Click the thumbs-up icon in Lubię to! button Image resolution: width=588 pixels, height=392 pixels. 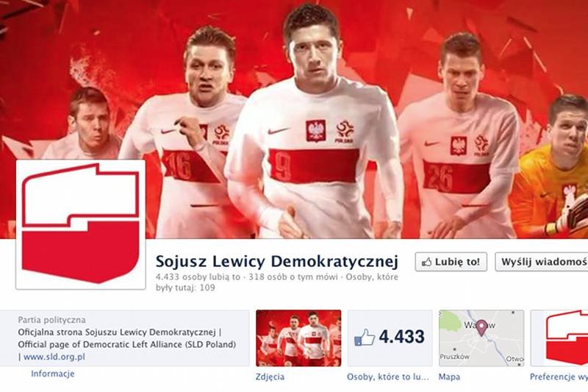426,262
